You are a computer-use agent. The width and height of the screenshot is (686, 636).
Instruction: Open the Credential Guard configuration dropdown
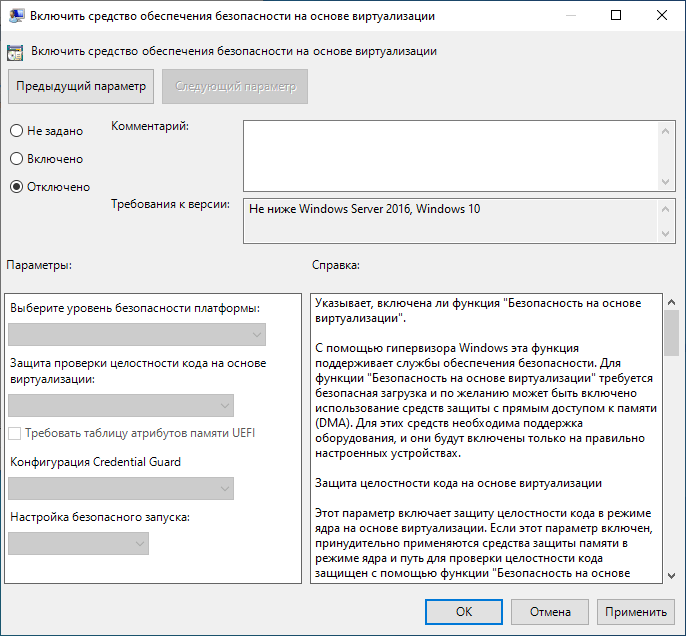pos(121,488)
